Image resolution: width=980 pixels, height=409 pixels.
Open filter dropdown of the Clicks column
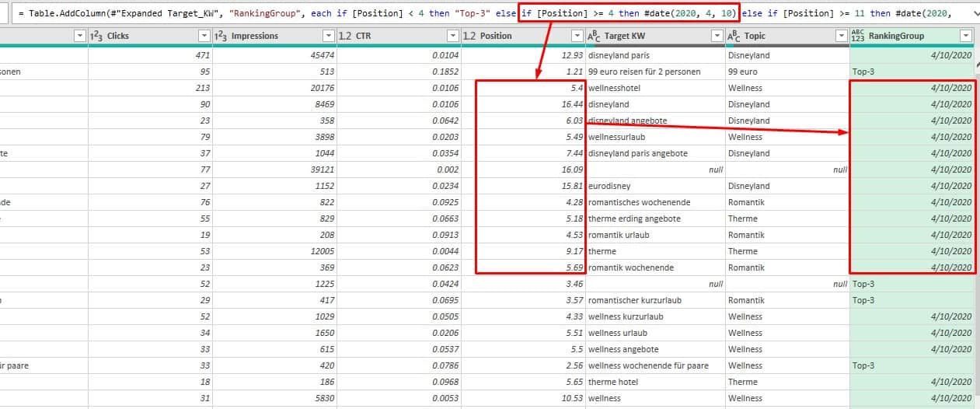click(204, 36)
